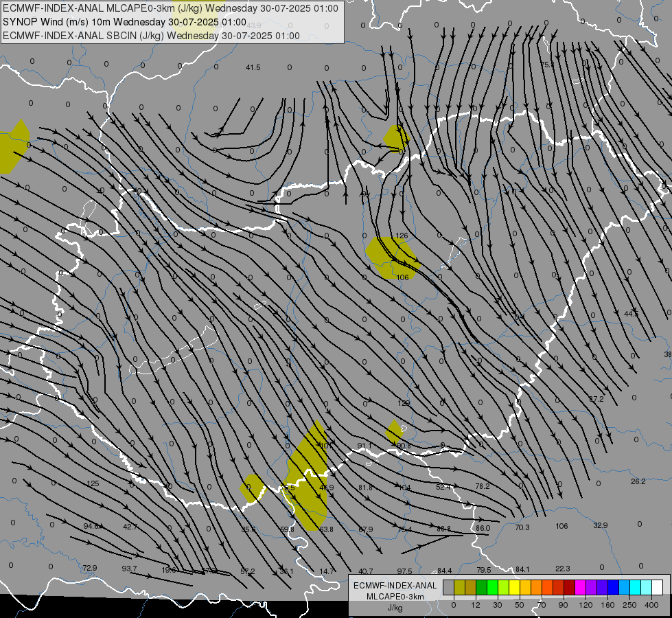
Task: Click the olive-yellow legend swatch above 0
Action: 460,587
